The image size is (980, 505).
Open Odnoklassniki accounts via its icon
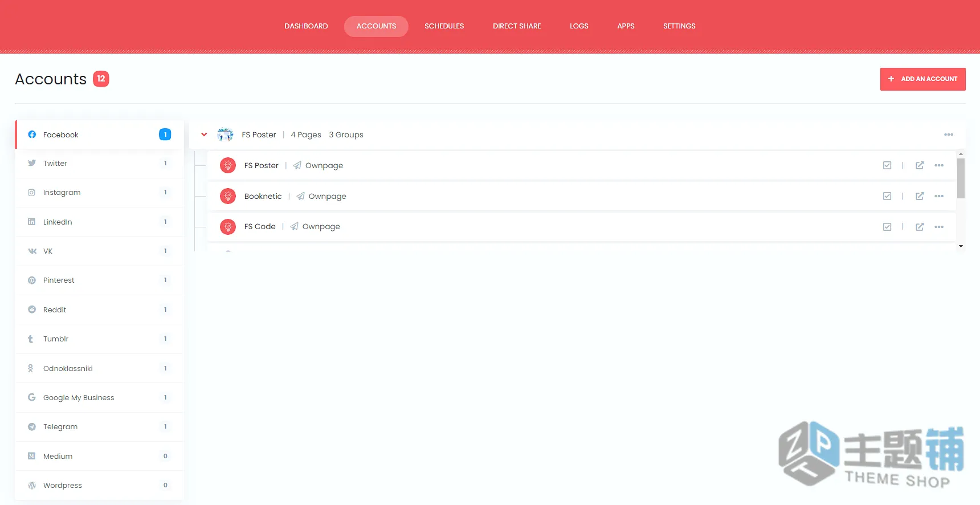coord(31,368)
